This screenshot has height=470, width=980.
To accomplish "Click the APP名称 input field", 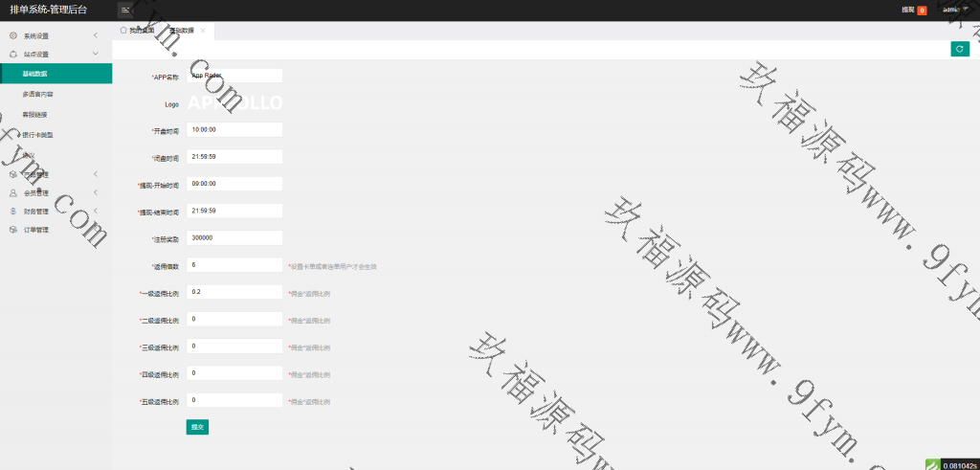I will pos(234,75).
